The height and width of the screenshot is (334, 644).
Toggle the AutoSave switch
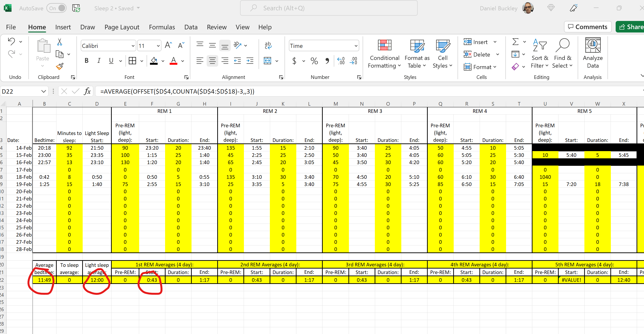coord(56,8)
